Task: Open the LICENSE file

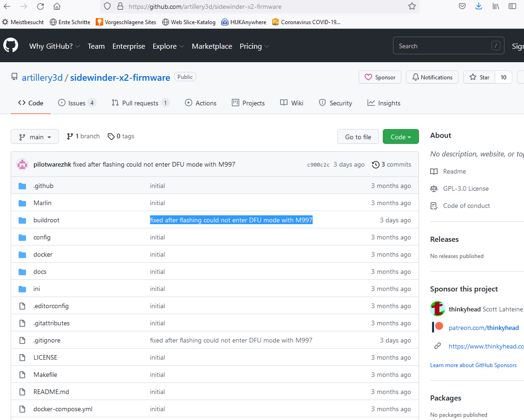Action: (46, 357)
